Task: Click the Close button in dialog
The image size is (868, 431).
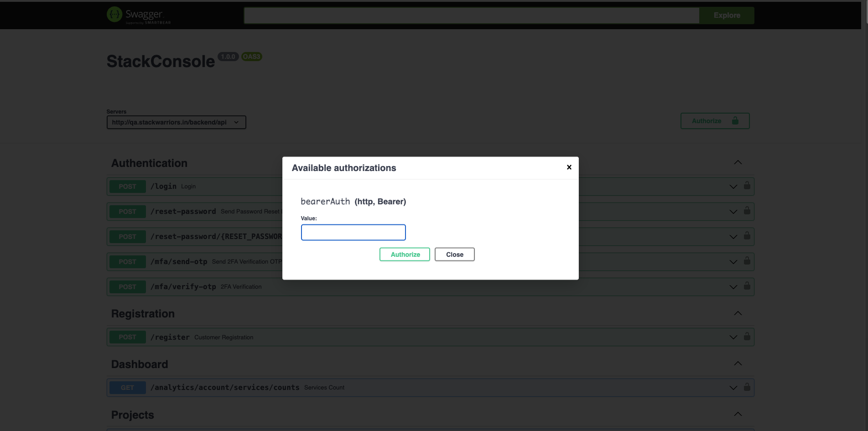Action: [454, 254]
